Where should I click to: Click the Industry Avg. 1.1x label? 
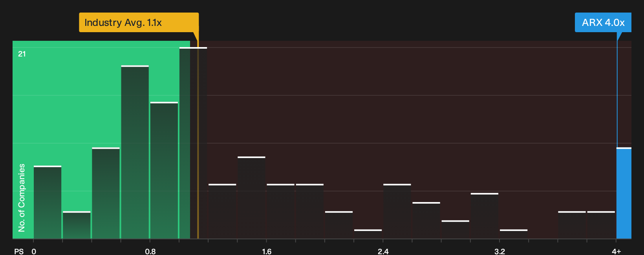pos(139,22)
